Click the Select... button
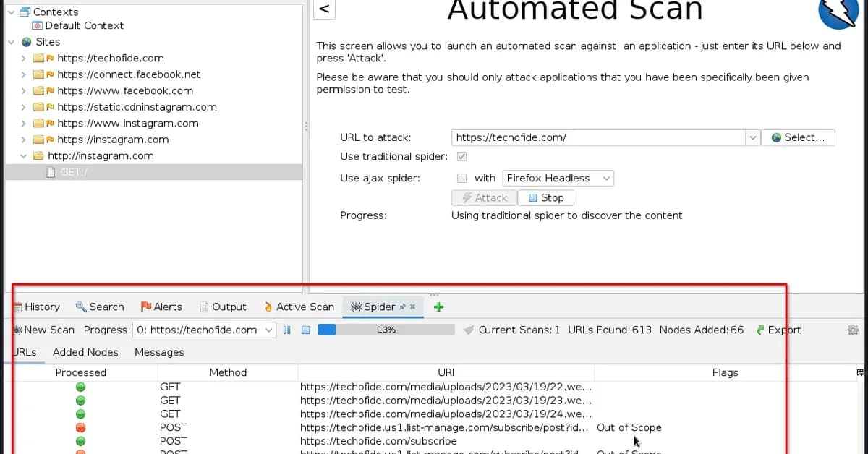The image size is (868, 454). (799, 137)
